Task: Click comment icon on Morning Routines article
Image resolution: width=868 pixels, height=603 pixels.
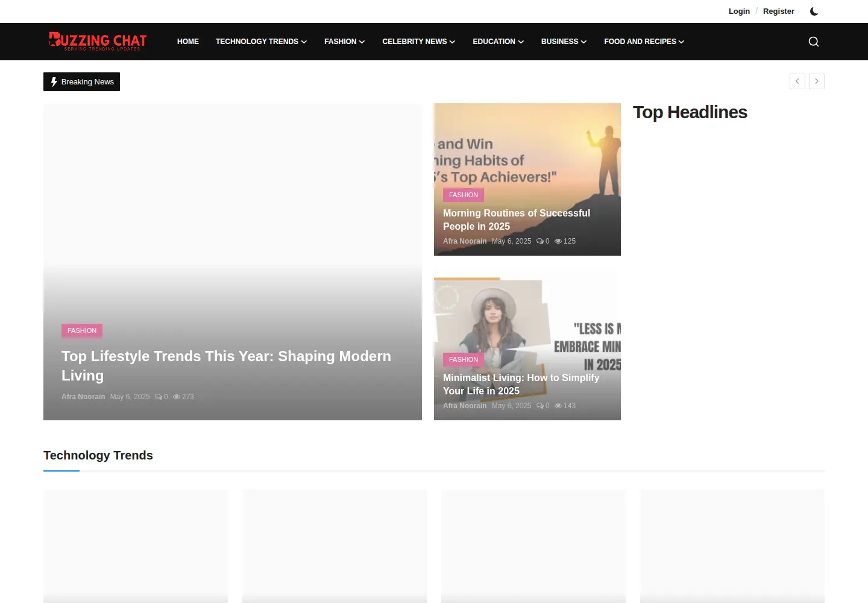Action: coord(540,241)
